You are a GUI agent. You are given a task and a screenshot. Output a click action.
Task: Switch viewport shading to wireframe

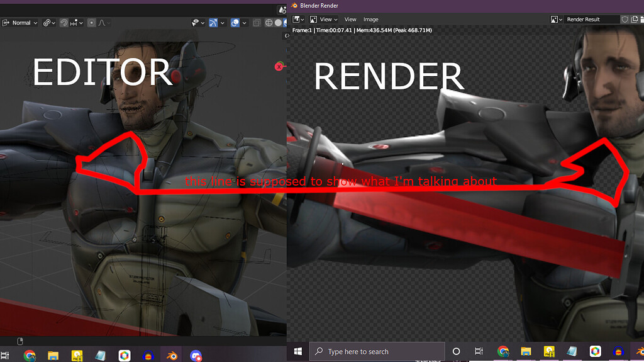[269, 23]
